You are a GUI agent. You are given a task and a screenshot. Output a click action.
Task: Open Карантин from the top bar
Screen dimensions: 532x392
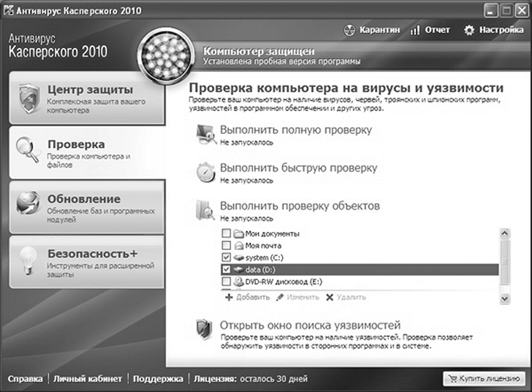pos(372,30)
